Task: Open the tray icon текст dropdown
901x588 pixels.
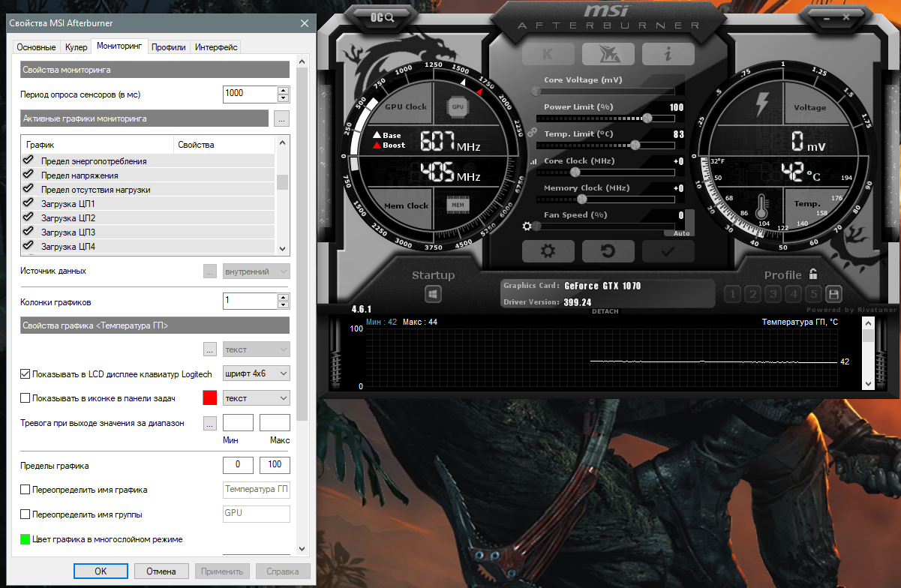Action: pyautogui.click(x=257, y=398)
